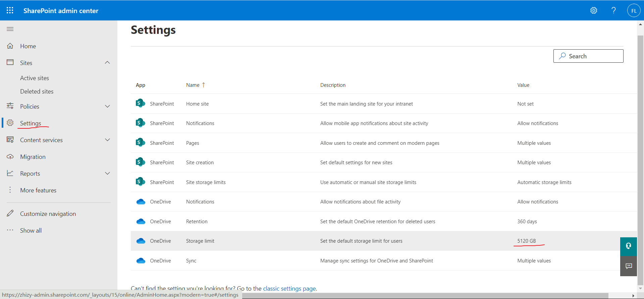Click the Settings gear icon in sidebar
Image resolution: width=644 pixels, height=299 pixels.
(x=10, y=123)
